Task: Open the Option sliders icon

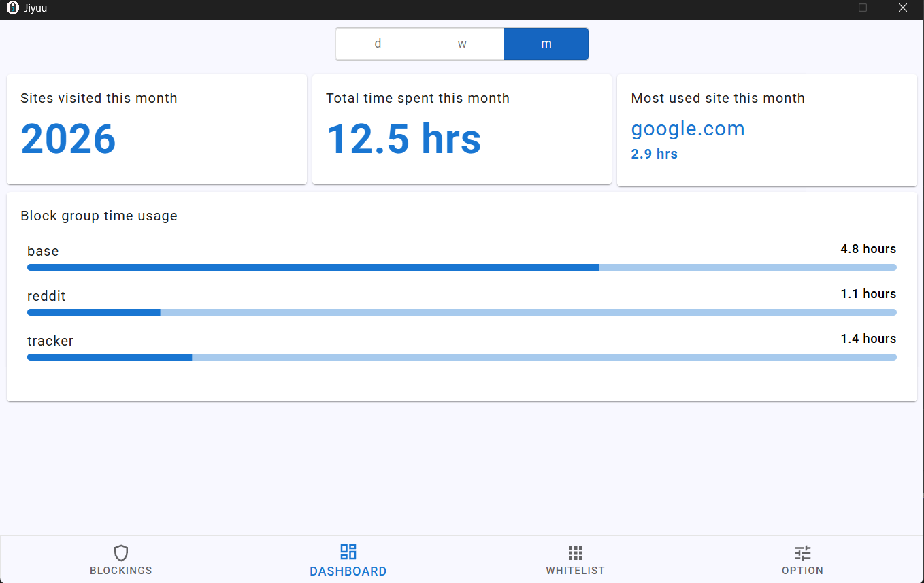Action: click(x=803, y=552)
